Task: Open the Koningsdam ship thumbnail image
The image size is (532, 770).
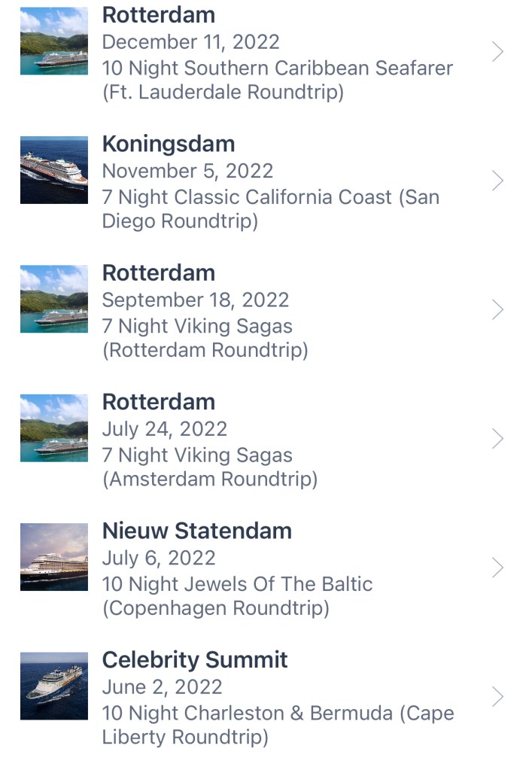Action: (53, 170)
